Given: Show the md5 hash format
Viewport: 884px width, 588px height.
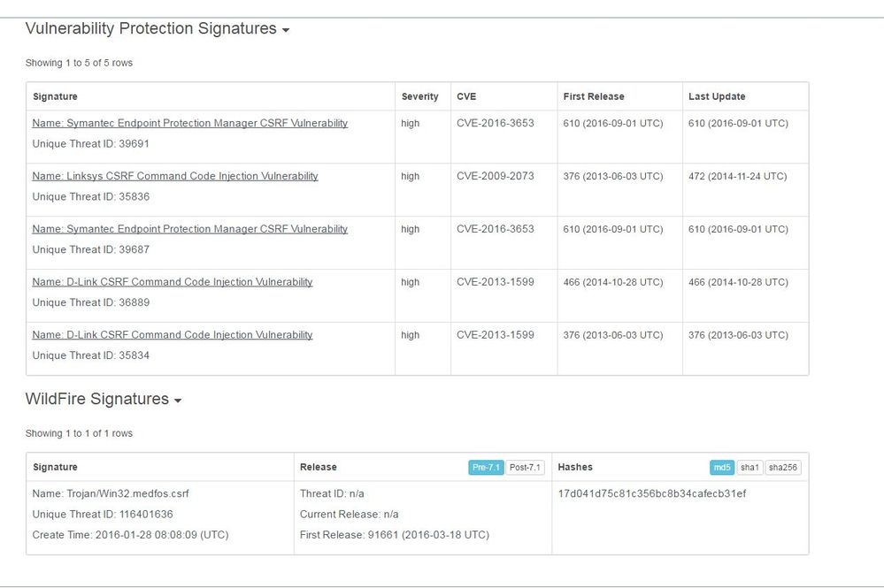Looking at the screenshot, I should 722,468.
